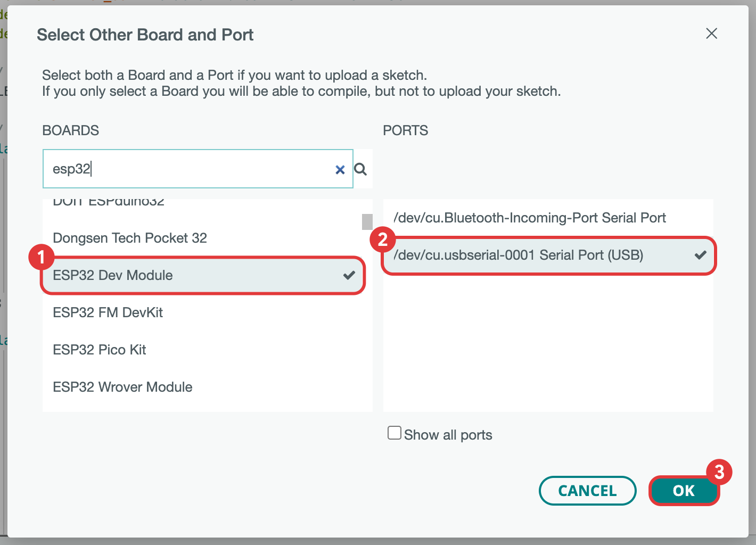Select ESP32 Wrover Module board
The height and width of the screenshot is (545, 756).
(x=122, y=387)
